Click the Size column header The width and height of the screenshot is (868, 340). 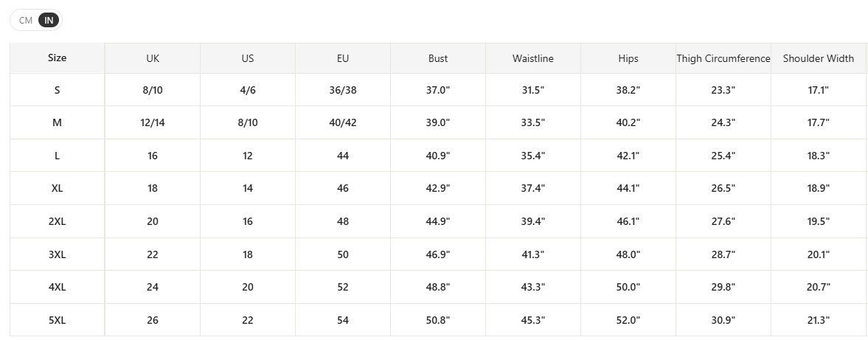tap(57, 58)
